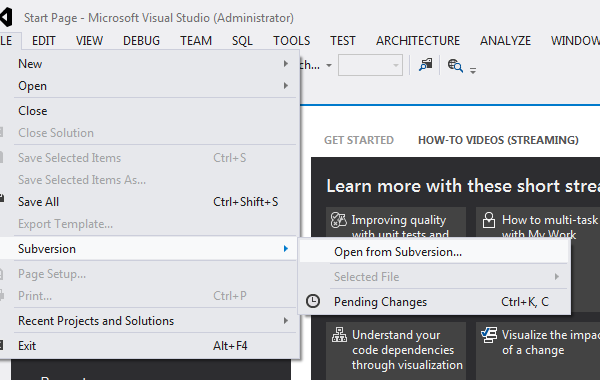This screenshot has height=380, width=600.
Task: Open the empty toolbar combo box
Action: point(370,65)
